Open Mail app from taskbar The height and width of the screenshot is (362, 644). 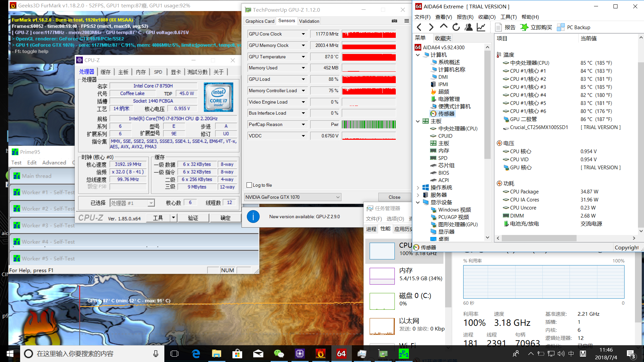click(258, 354)
